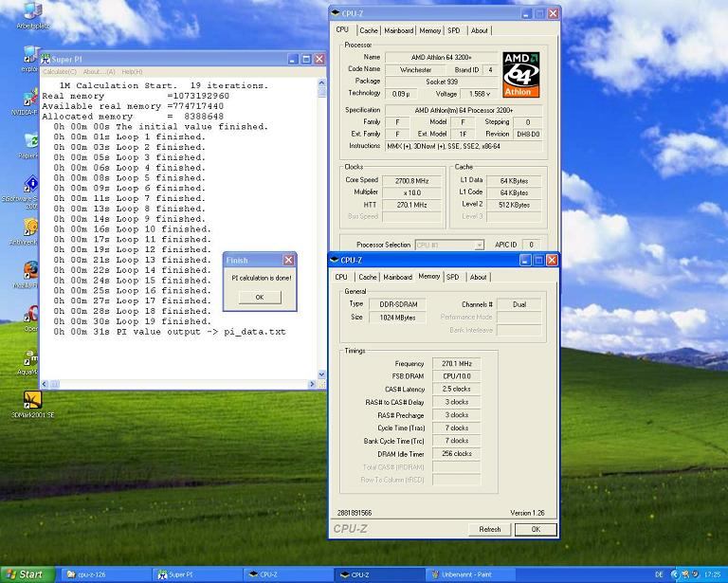Click Super PI scroll up arrow
728x583 pixels.
321,83
